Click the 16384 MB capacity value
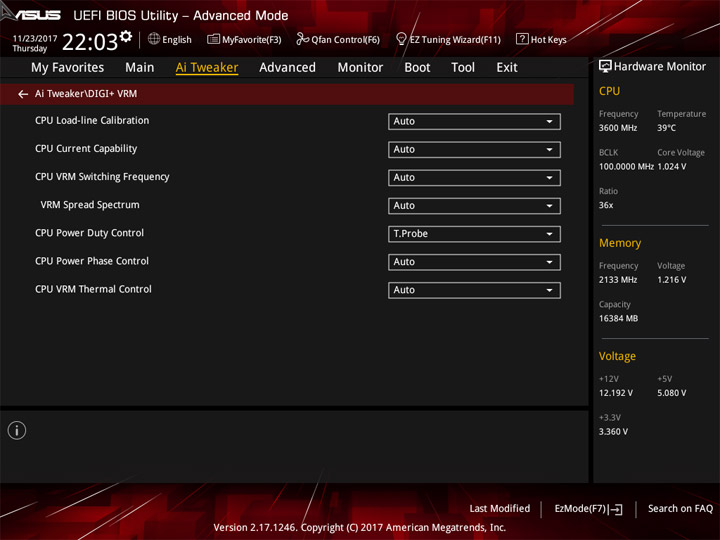This screenshot has width=720, height=540. coord(618,318)
